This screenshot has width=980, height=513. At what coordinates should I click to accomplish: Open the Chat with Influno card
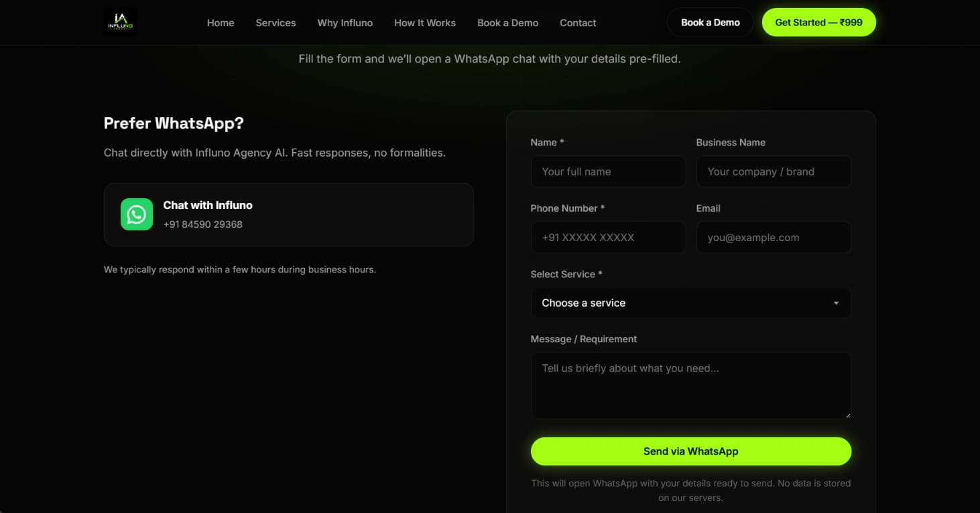[x=289, y=214]
